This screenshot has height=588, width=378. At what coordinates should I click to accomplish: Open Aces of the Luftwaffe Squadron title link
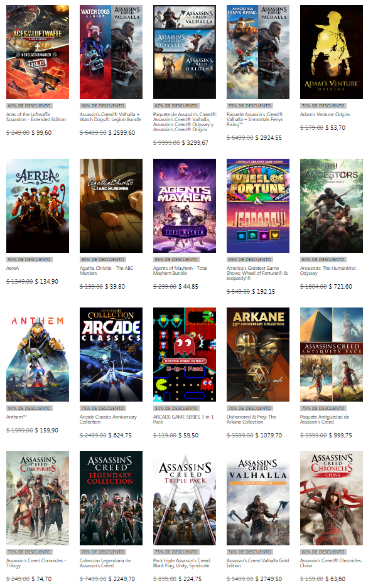click(35, 118)
